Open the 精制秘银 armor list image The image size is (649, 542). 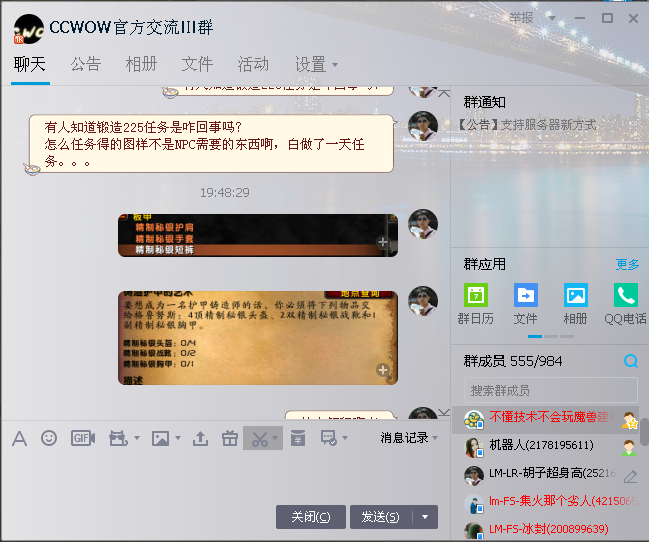(258, 235)
